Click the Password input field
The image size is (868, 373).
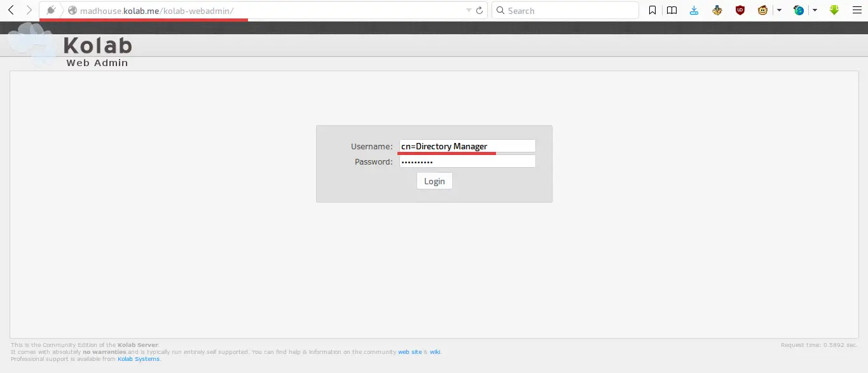[467, 161]
